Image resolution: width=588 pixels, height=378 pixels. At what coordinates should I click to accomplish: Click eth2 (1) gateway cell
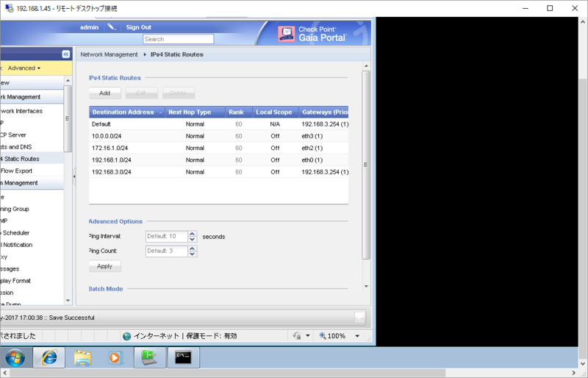pyautogui.click(x=312, y=148)
